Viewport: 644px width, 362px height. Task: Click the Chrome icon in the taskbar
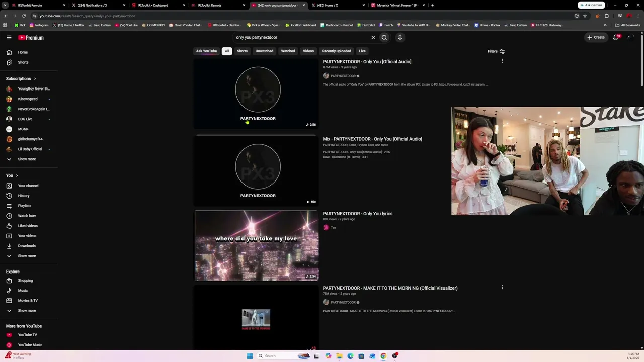(x=383, y=356)
